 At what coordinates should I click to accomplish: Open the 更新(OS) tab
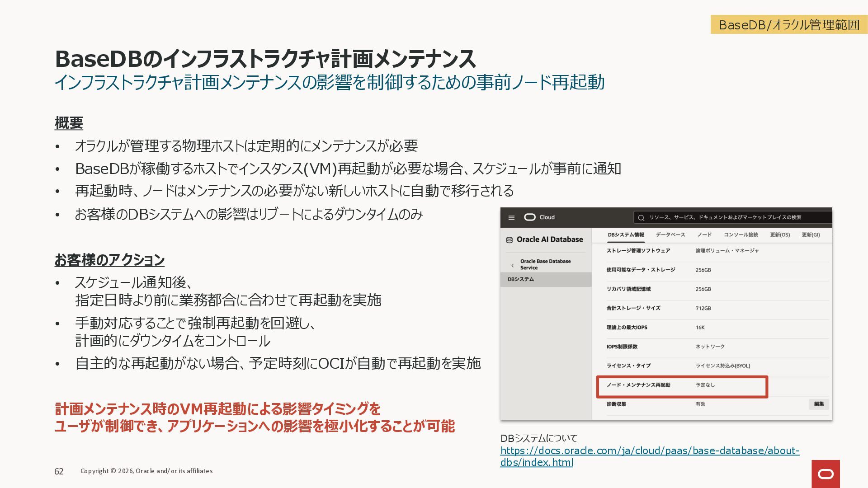(780, 235)
